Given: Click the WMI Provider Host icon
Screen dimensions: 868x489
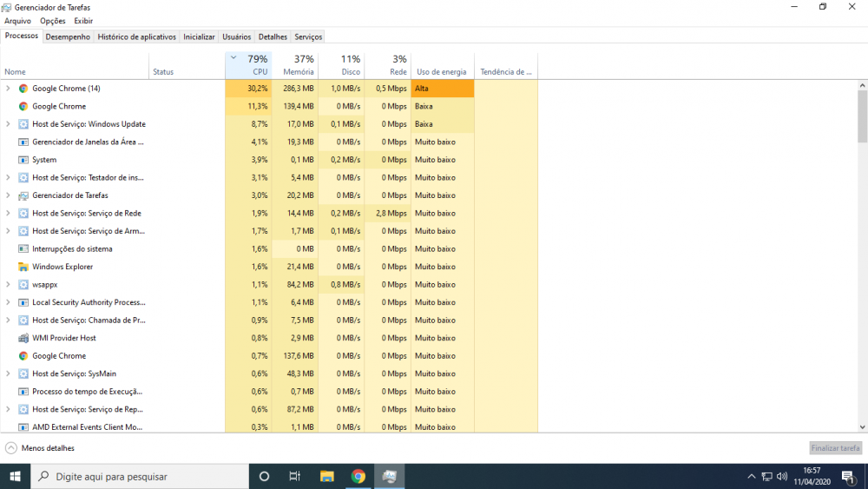Looking at the screenshot, I should pos(23,338).
